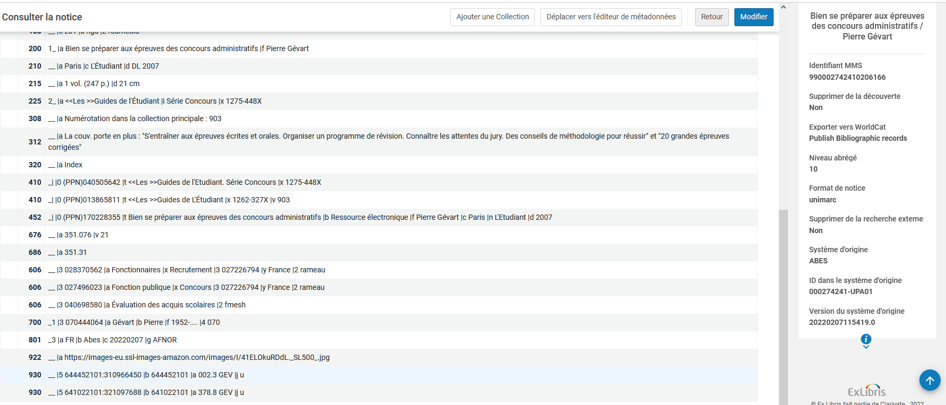The height and width of the screenshot is (405, 946).
Task: Click the scrollbar up arrow
Action: 783,8
